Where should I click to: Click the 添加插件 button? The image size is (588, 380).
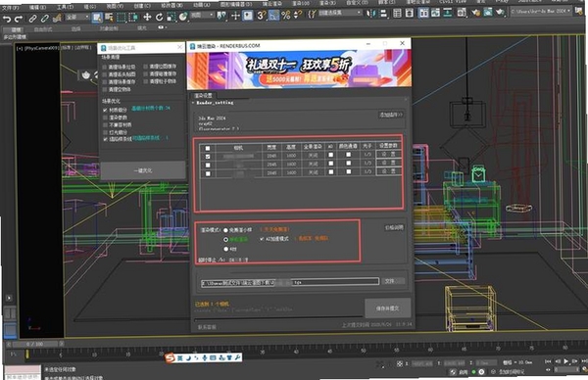point(390,115)
